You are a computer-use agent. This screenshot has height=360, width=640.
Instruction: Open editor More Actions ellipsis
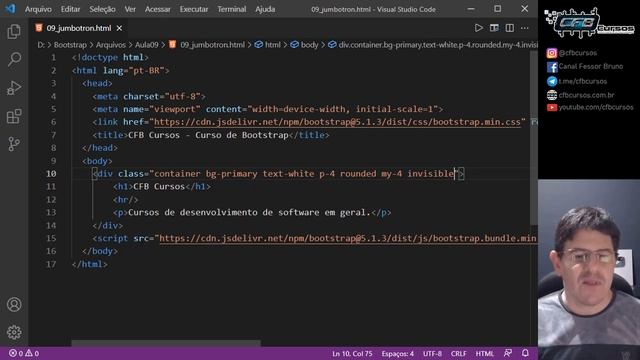click(525, 28)
